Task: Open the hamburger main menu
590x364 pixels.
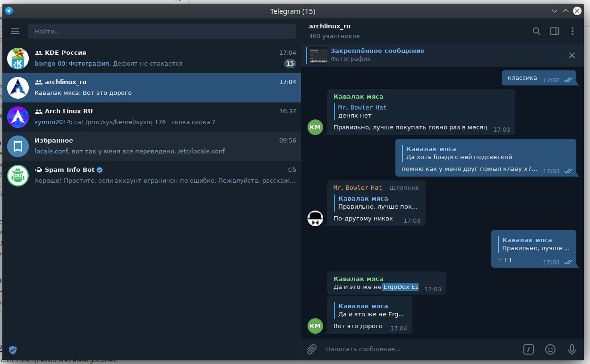Action: 15,31
